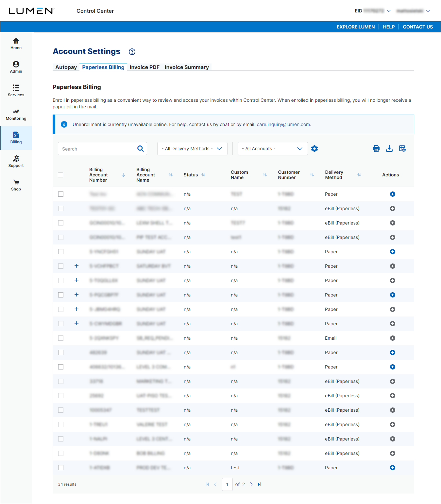Click the 34 results label

tap(67, 484)
